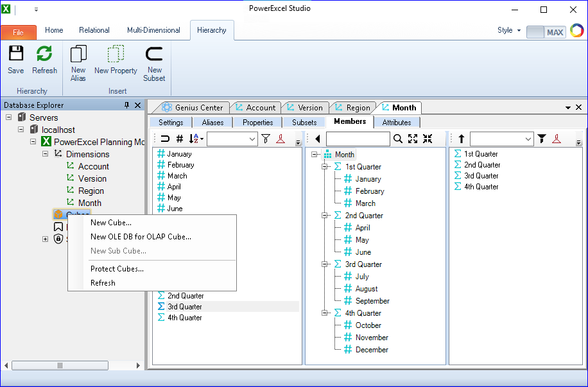This screenshot has width=588, height=387.
Task: Click the hash element-type icon in left toolbar
Action: (180, 139)
